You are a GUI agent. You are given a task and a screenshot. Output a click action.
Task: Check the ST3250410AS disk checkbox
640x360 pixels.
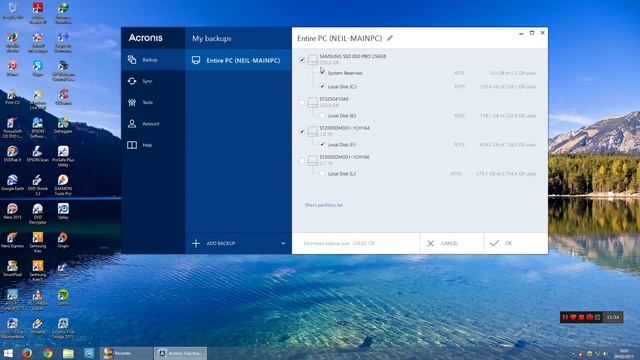coord(302,102)
